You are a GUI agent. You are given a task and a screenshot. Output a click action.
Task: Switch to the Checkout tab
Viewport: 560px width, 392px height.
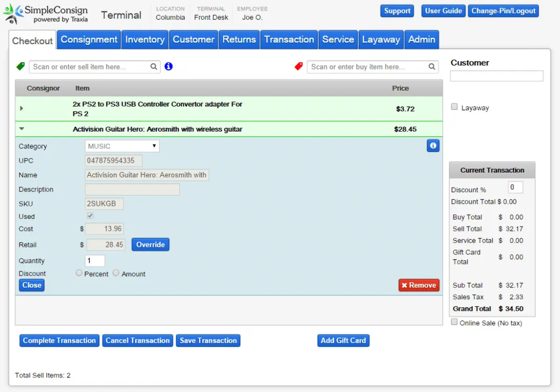coord(32,41)
